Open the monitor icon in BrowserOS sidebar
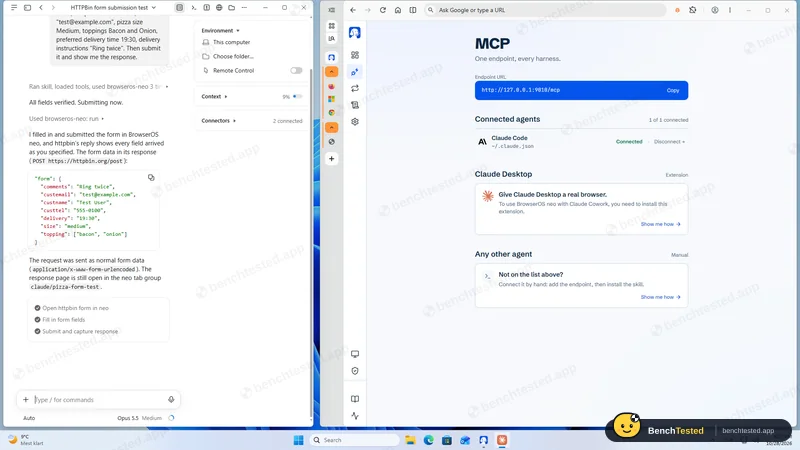Image resolution: width=800 pixels, height=450 pixels. pyautogui.click(x=355, y=354)
